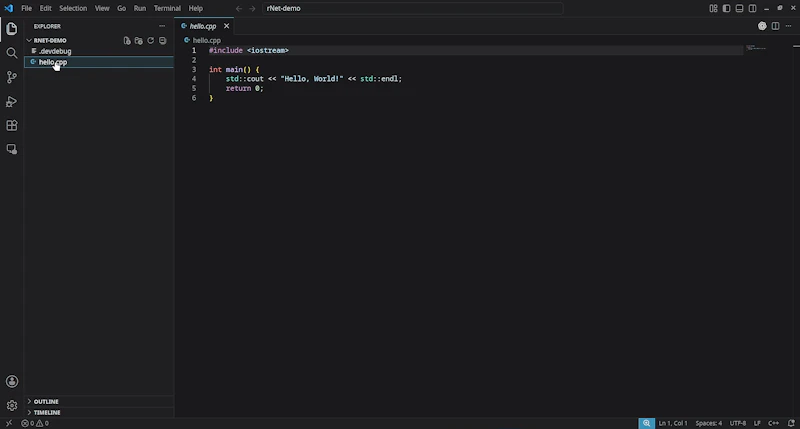The image size is (800, 429).
Task: Click the zoom magnifier status bar item
Action: 646,423
